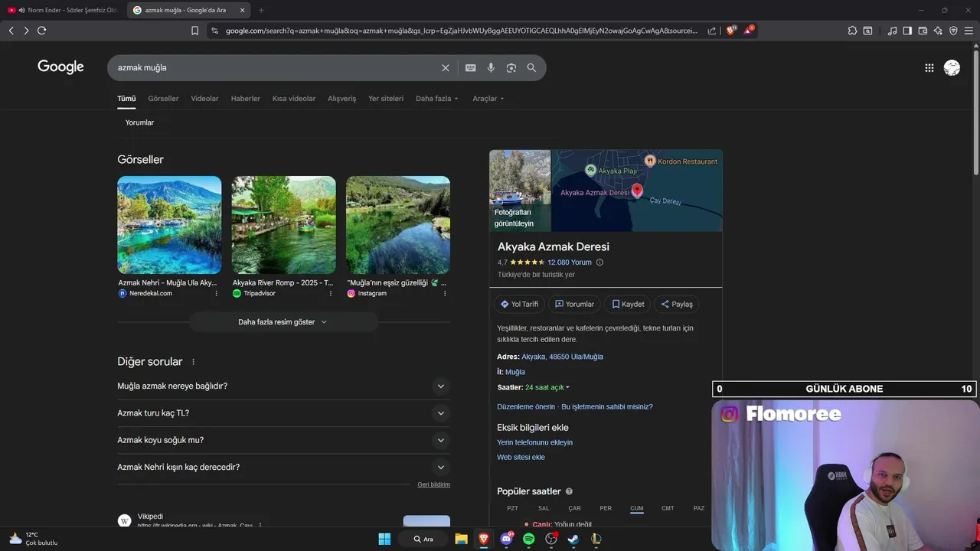
Task: Open the Brave Wallet icon
Action: (x=923, y=31)
